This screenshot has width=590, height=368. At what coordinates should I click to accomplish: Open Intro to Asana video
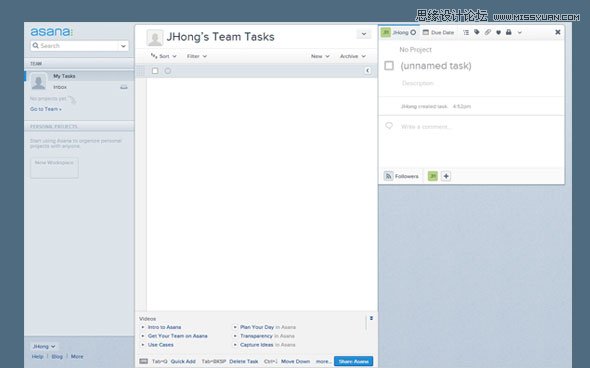164,327
